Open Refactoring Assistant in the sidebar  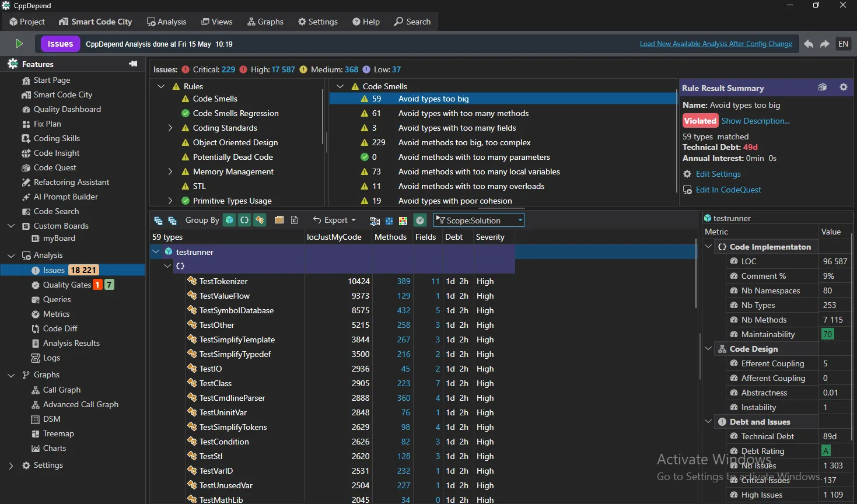(x=65, y=182)
